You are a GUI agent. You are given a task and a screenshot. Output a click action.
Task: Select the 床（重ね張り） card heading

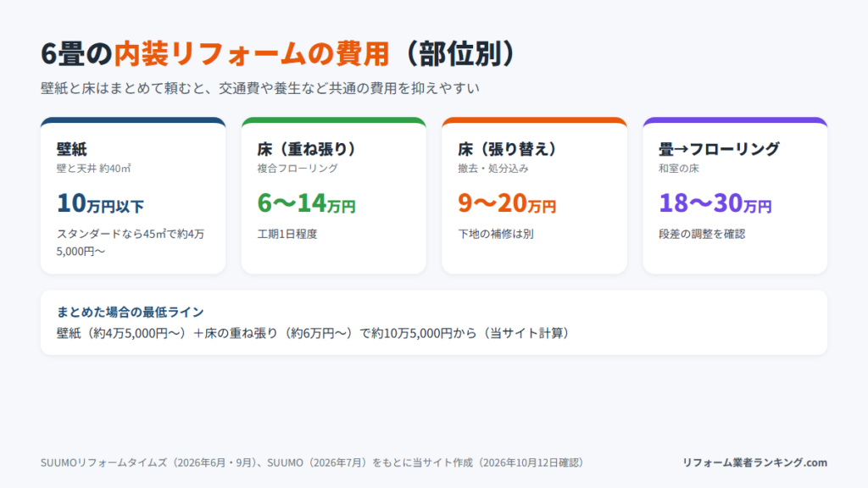[x=306, y=149]
